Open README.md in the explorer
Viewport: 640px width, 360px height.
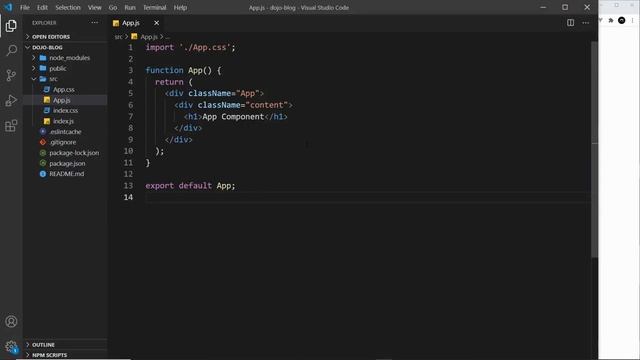coord(65,174)
